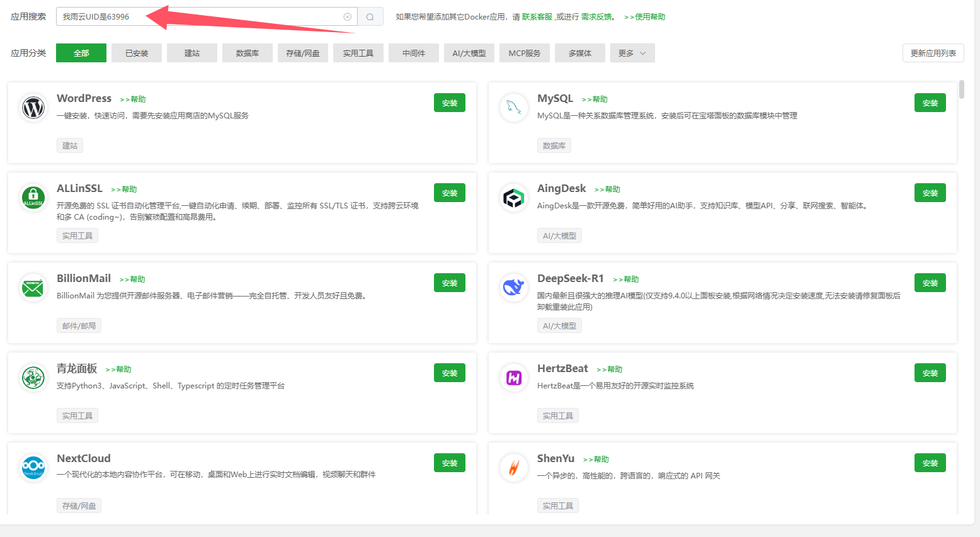The image size is (980, 537).
Task: Open the >>使用帮助 link
Action: pyautogui.click(x=644, y=17)
